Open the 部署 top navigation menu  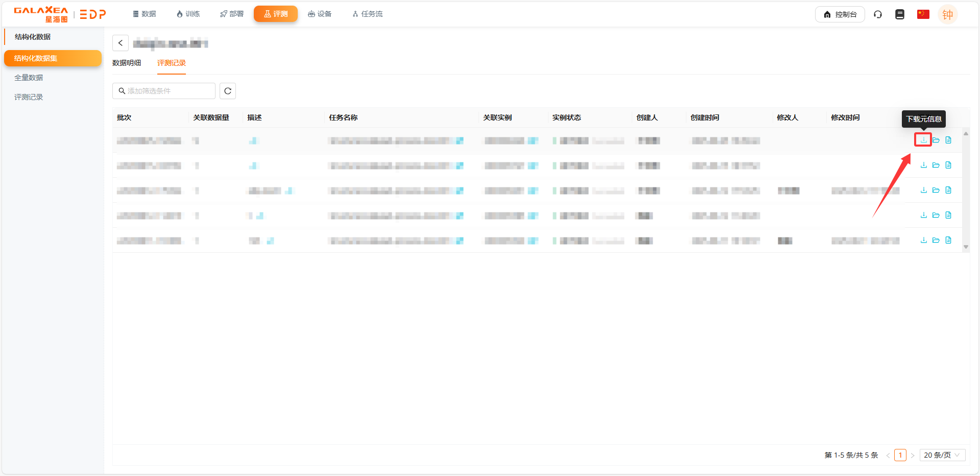click(x=232, y=14)
